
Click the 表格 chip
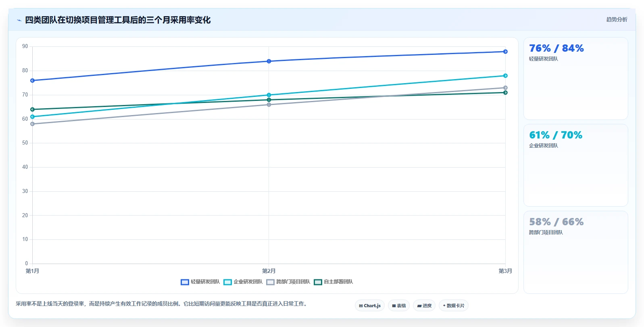tap(399, 306)
